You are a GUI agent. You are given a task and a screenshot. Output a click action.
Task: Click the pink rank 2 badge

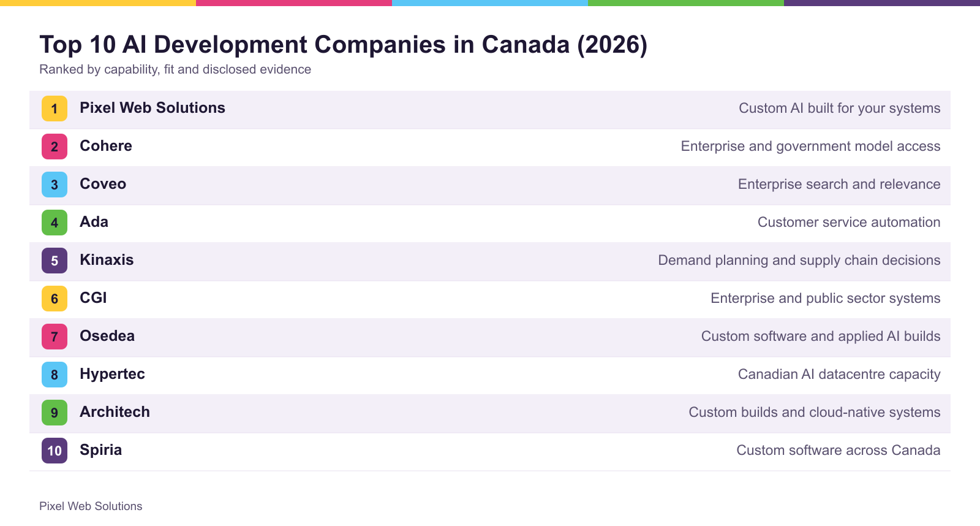coord(55,147)
